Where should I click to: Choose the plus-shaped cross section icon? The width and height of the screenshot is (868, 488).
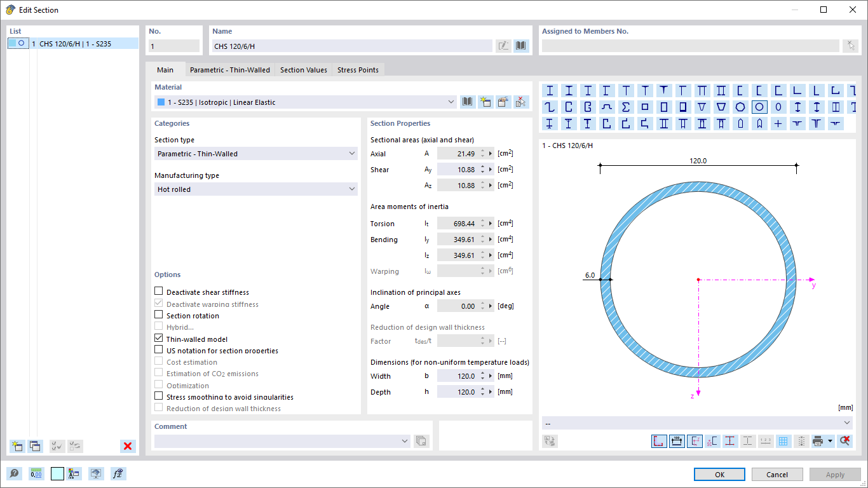pyautogui.click(x=778, y=123)
